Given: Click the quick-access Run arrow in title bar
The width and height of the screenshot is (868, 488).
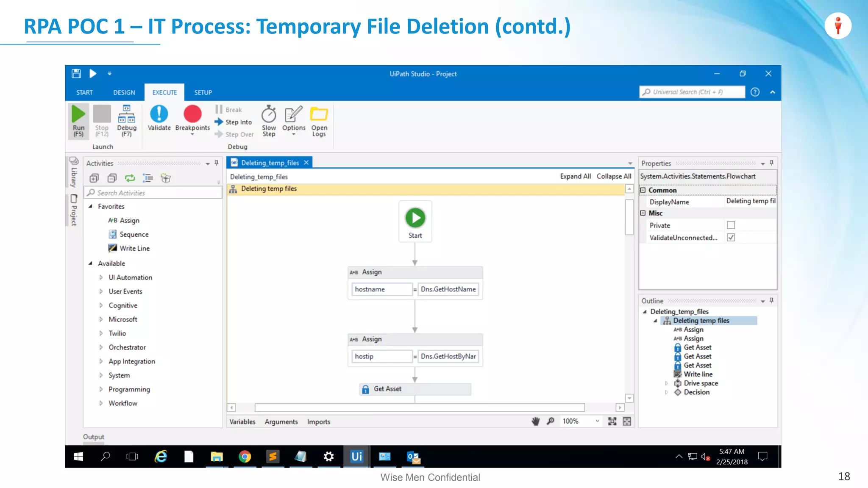Looking at the screenshot, I should [x=93, y=73].
